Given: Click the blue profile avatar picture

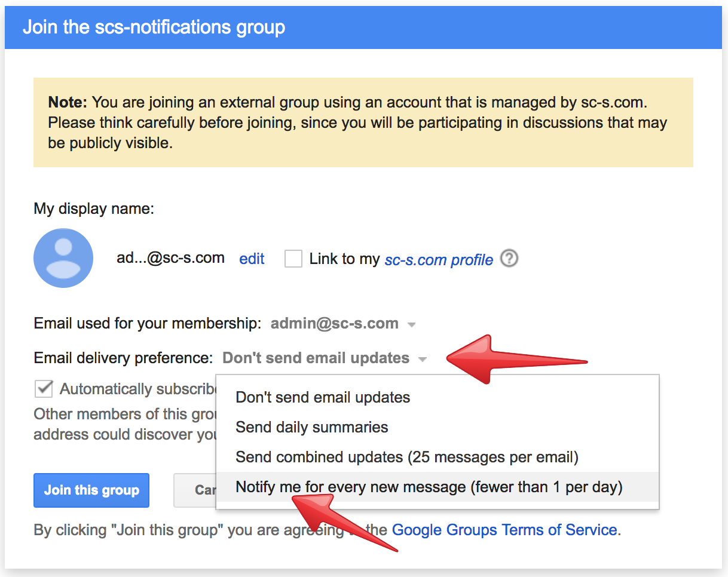Looking at the screenshot, I should 63,258.
